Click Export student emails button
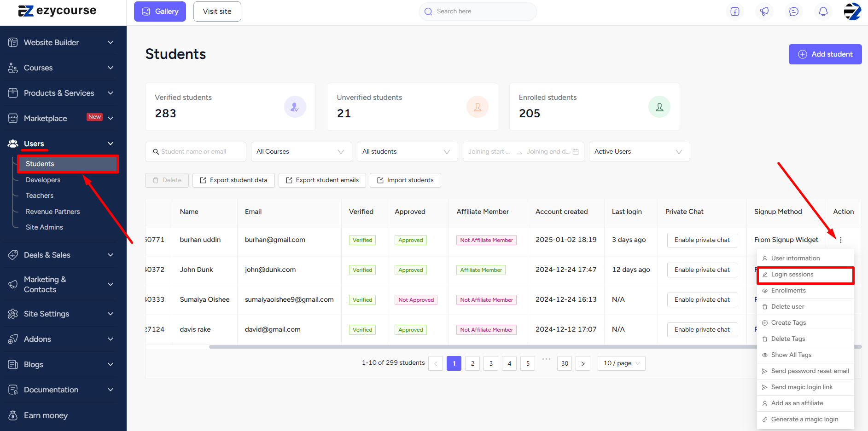Image resolution: width=868 pixels, height=431 pixels. [x=322, y=180]
